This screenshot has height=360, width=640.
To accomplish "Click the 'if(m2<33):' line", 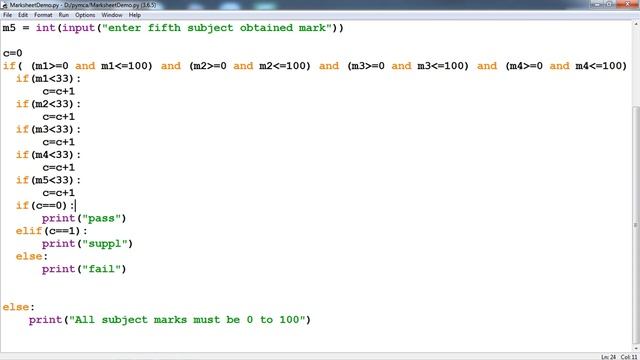I will (x=48, y=104).
